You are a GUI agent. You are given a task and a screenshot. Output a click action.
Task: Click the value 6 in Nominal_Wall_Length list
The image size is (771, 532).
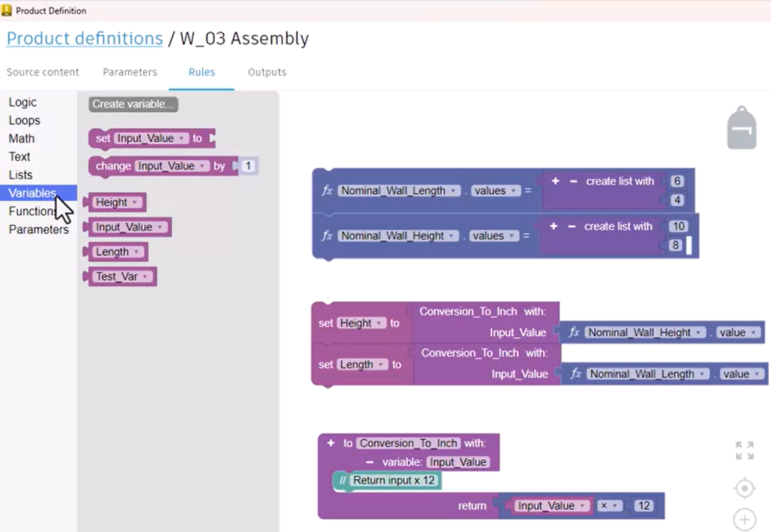point(677,181)
